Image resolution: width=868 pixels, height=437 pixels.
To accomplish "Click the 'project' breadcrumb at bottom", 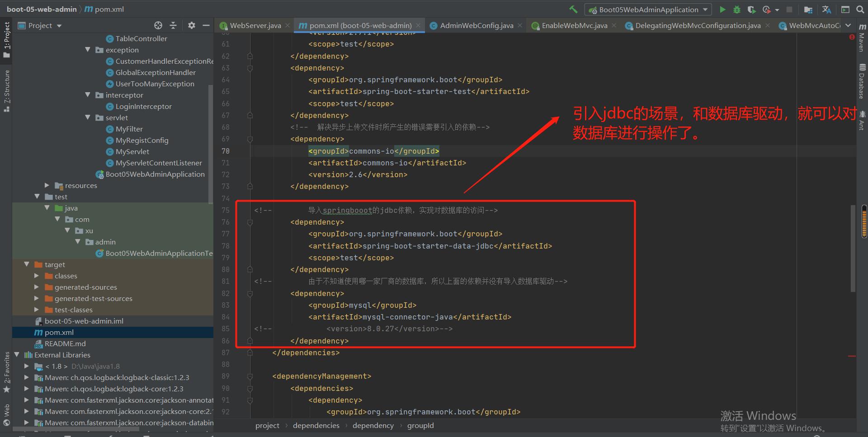I will tap(267, 426).
